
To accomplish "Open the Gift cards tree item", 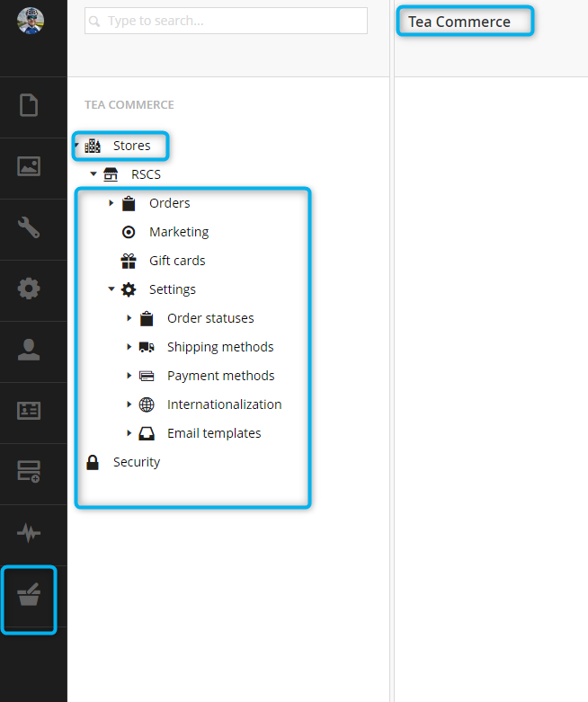I will pos(177,261).
